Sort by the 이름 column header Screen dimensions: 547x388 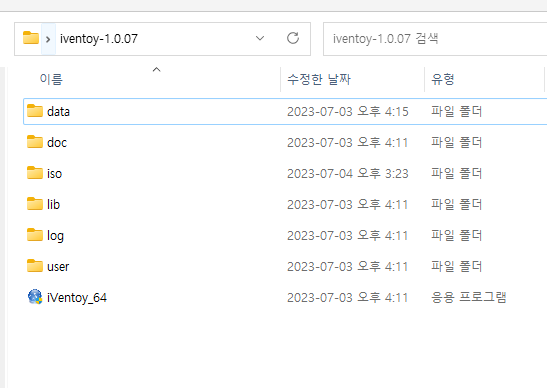point(52,80)
